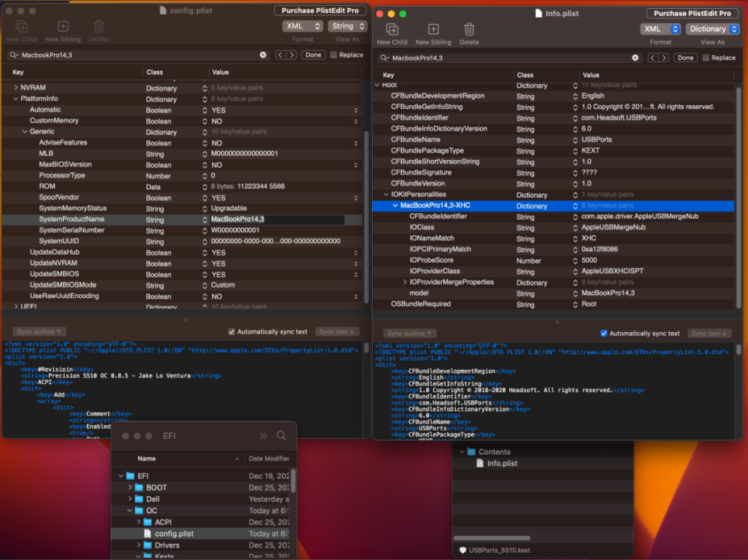
Task: Uncheck Automatically sync text in Info.plist
Action: [603, 334]
